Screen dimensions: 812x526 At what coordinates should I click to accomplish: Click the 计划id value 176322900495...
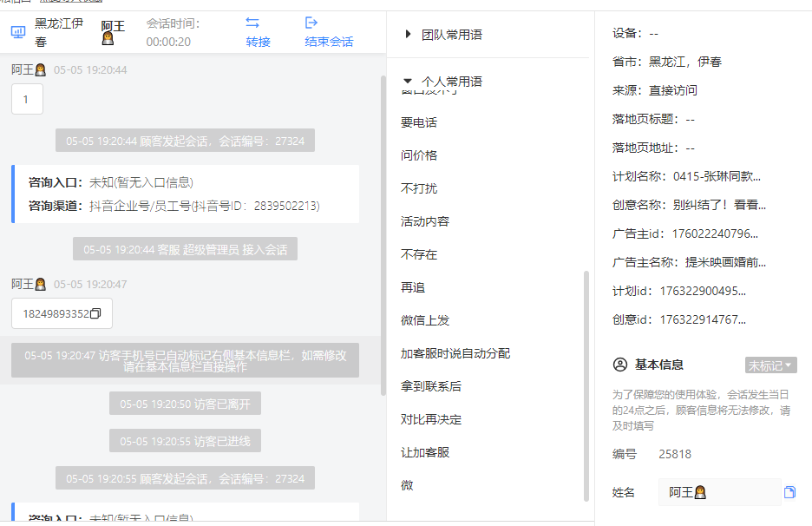[x=703, y=291]
